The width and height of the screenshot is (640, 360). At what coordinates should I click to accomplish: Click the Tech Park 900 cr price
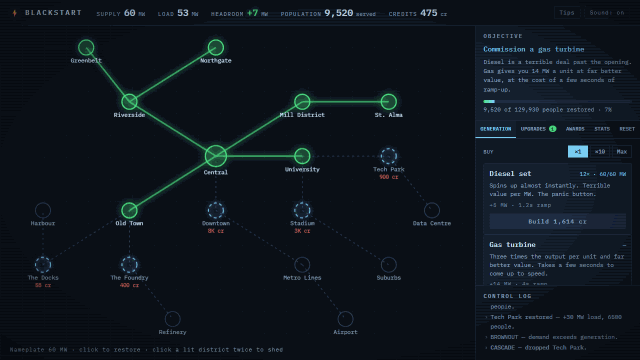(389, 177)
